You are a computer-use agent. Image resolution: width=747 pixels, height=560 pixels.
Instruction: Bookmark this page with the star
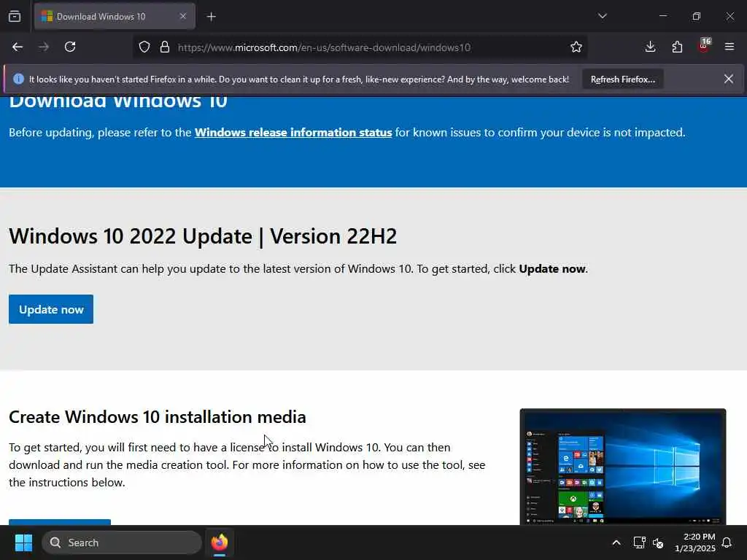[576, 47]
